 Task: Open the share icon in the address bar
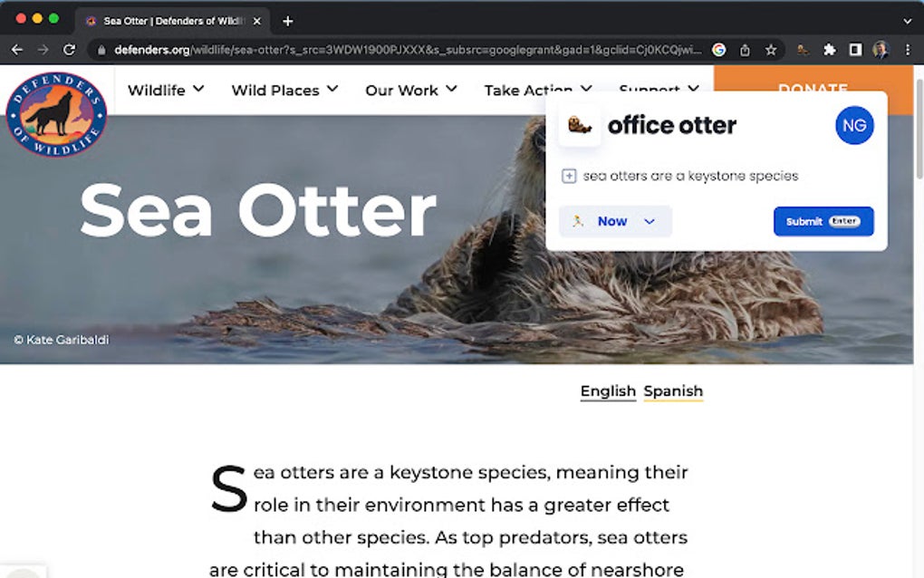click(x=745, y=51)
